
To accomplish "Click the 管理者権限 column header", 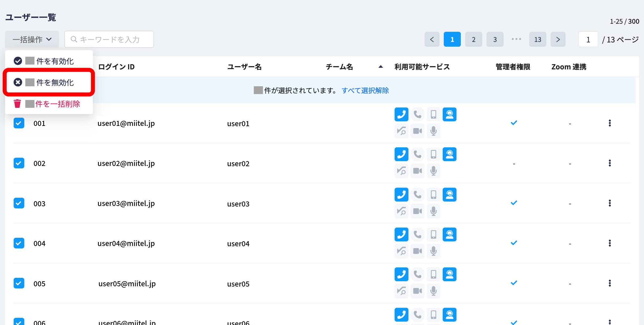I will click(513, 67).
